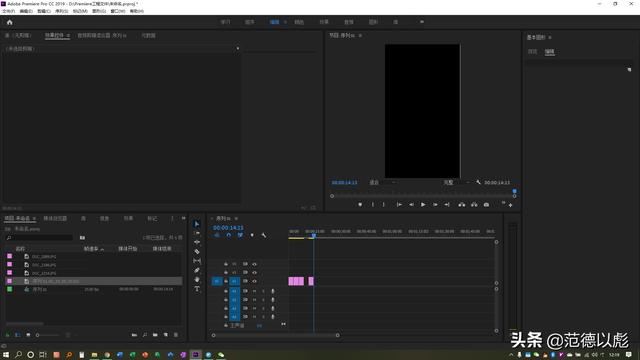640x360 pixels.
Task: Open 媒体浏览器 tab
Action: 55,218
